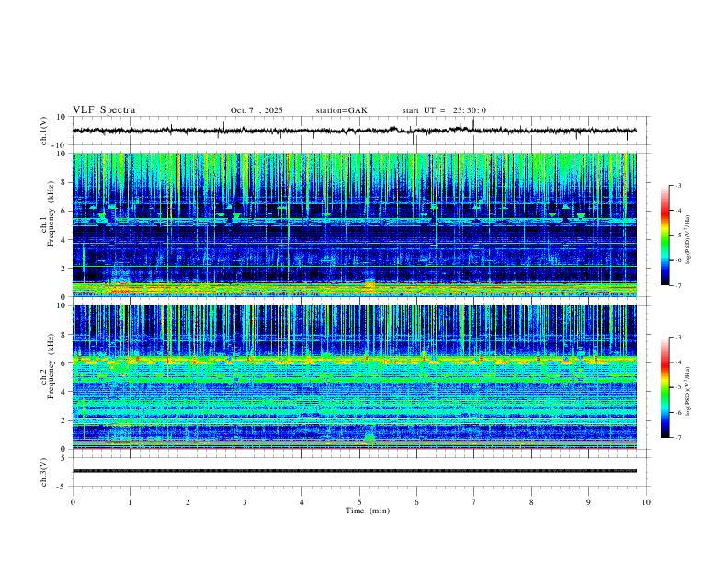Click the 'Time (min)' axis label
This screenshot has height=563, width=728.
[x=368, y=511]
